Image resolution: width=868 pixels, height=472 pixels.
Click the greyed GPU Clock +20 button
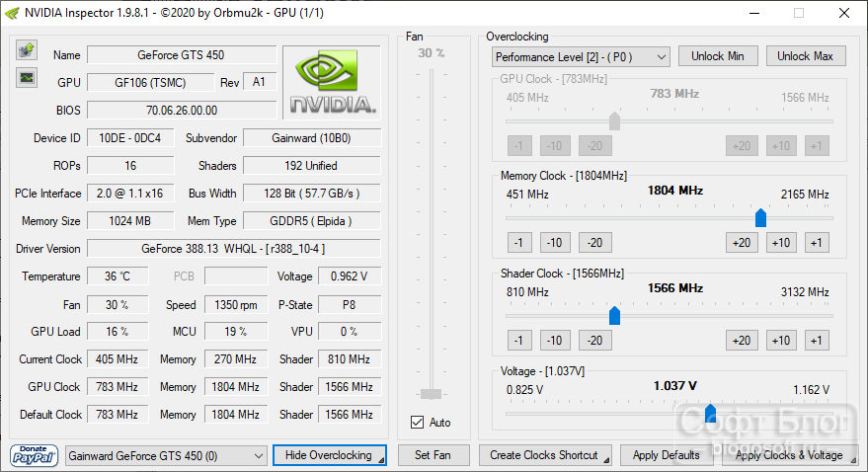742,145
